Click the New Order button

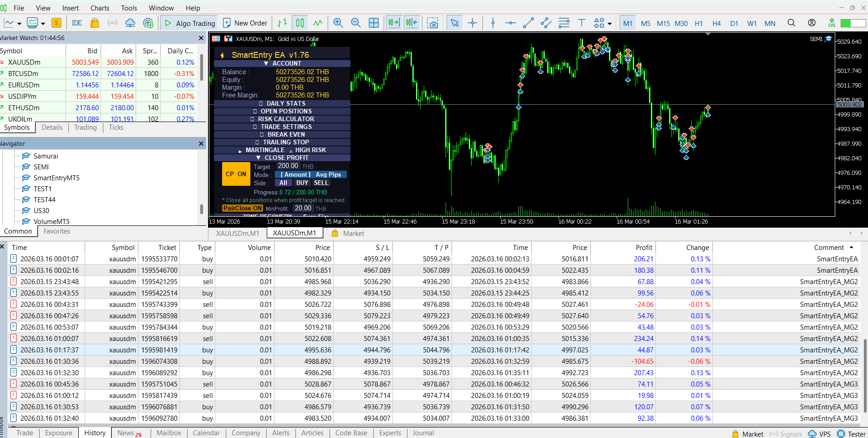(245, 23)
